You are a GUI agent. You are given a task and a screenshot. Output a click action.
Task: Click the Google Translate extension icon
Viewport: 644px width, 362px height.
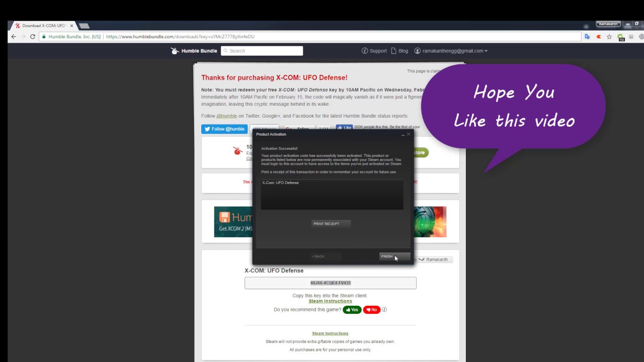587,37
